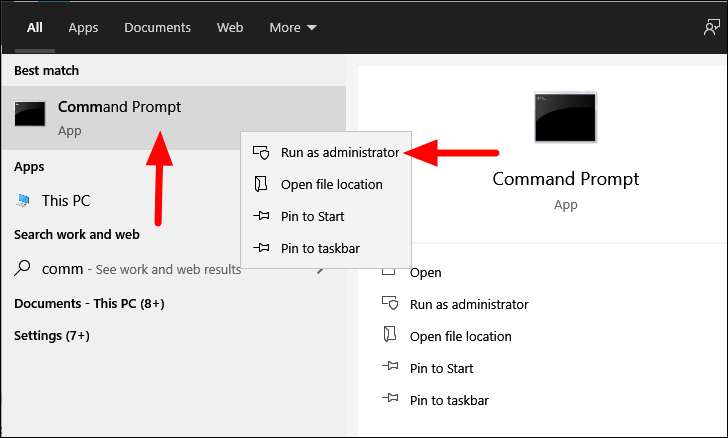Expand arrow for comm web results
Image resolution: width=728 pixels, height=438 pixels.
pyautogui.click(x=320, y=270)
